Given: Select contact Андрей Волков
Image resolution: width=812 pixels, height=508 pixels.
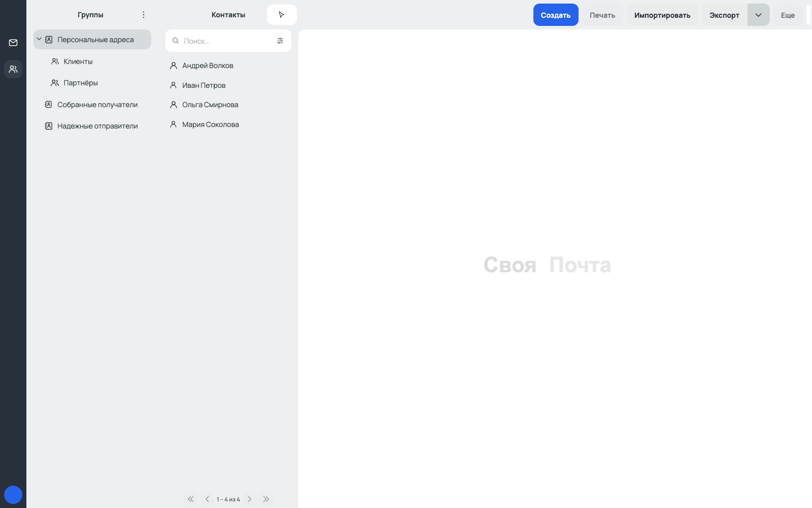Looking at the screenshot, I should (228, 66).
